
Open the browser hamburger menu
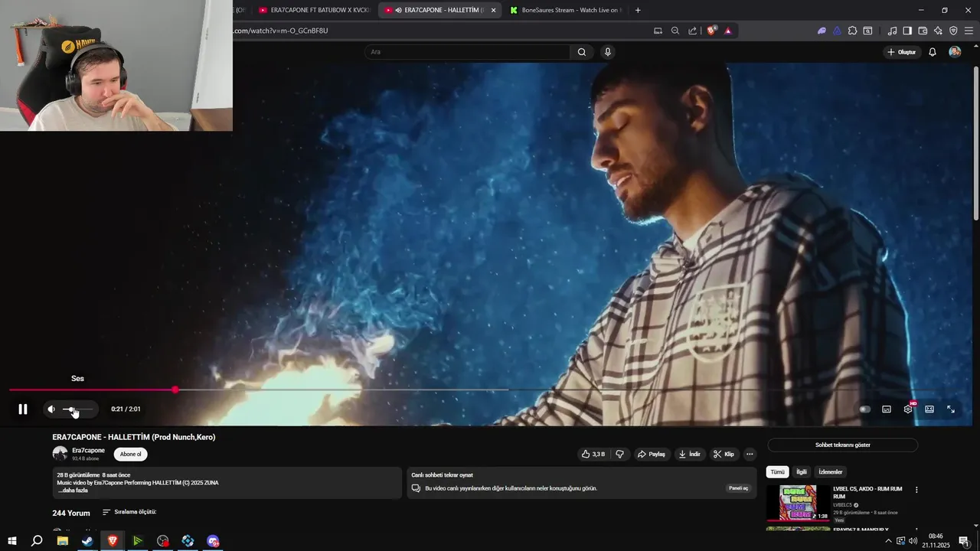pos(969,31)
